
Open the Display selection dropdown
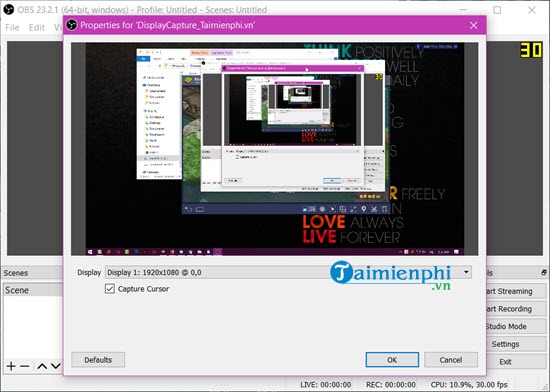pos(288,272)
